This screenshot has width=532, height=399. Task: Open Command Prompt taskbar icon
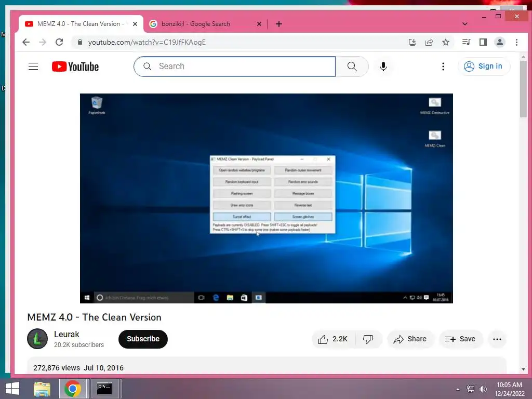pyautogui.click(x=104, y=389)
